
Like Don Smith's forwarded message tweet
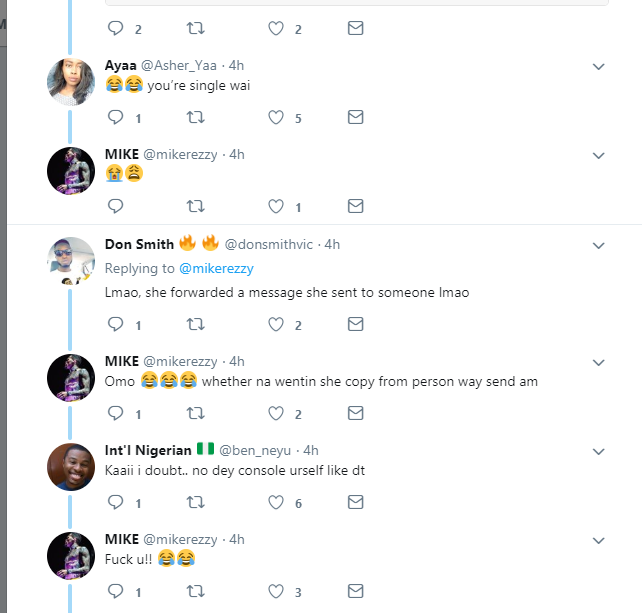(276, 324)
